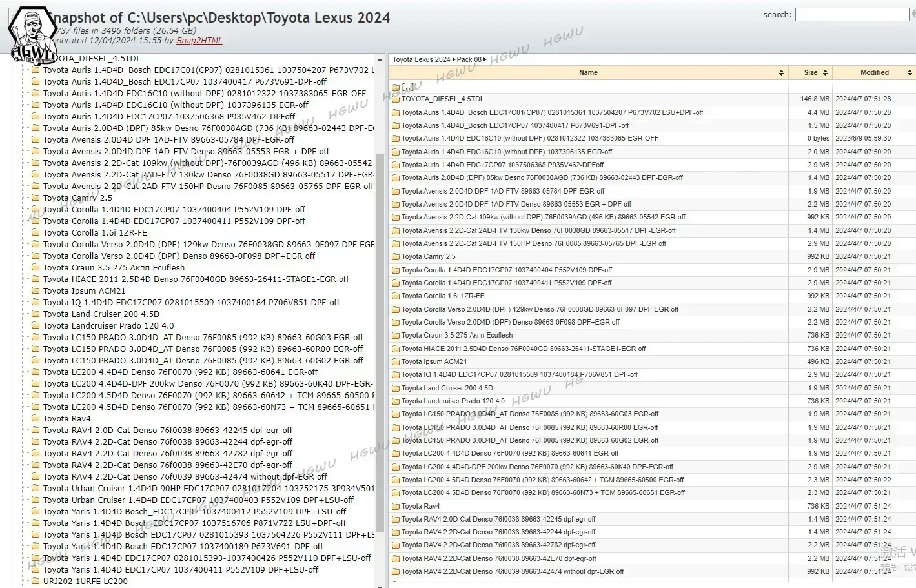Screen dimensions: 916x588
Task: Click folder icon of URJ202 1URFE LC200 in tree
Action: tap(36, 582)
